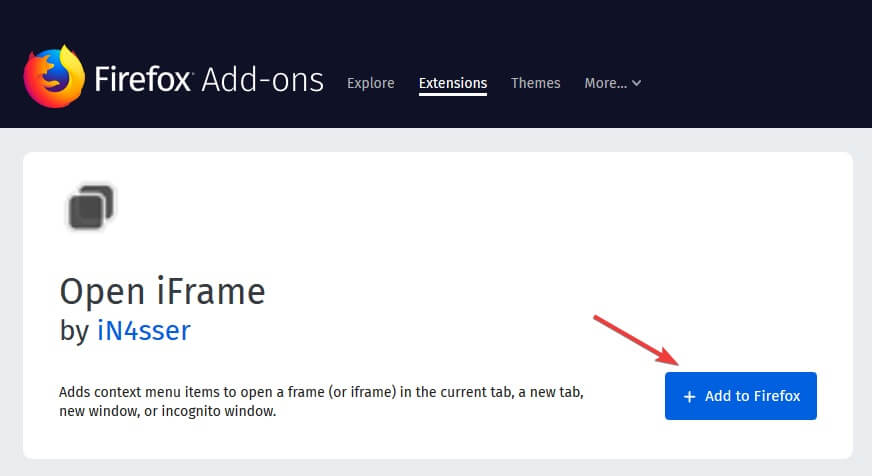
Task: Open author iN4sser's profile link
Action: point(143,330)
